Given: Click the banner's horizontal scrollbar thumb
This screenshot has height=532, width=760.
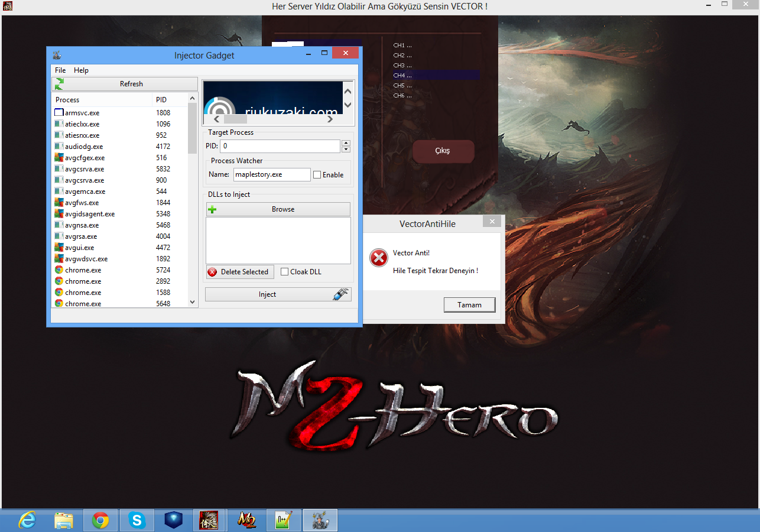Looking at the screenshot, I should 235,119.
